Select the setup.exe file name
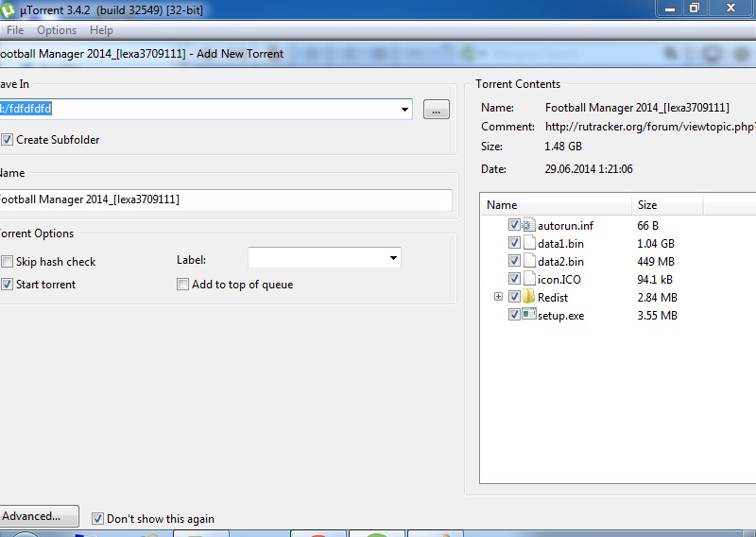 tap(560, 316)
